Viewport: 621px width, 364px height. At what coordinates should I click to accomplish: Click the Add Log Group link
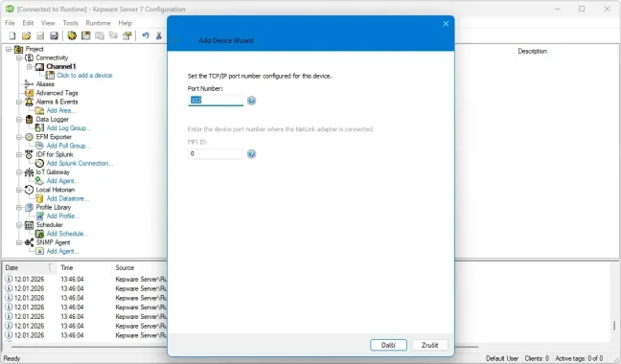(x=69, y=127)
